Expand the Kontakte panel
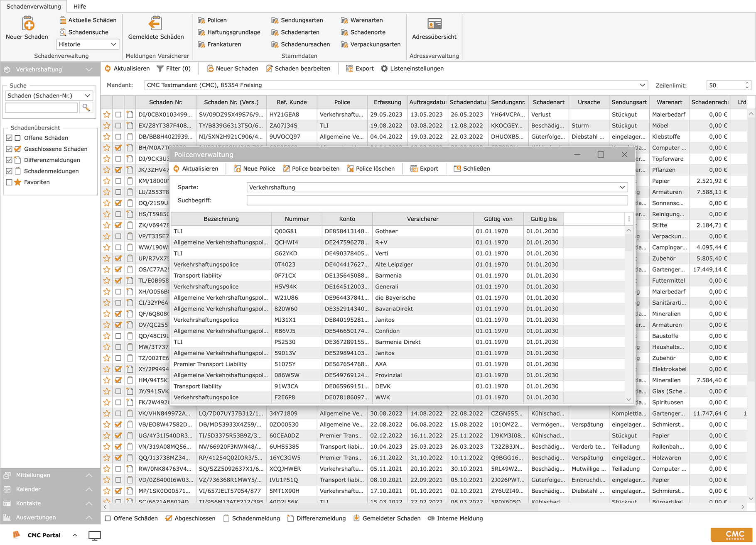Screen dimensions: 756x545 [89, 503]
